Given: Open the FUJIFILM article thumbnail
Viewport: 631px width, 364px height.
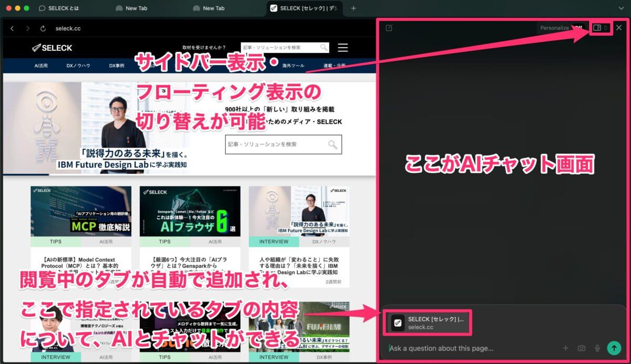Looking at the screenshot, I should point(299,326).
